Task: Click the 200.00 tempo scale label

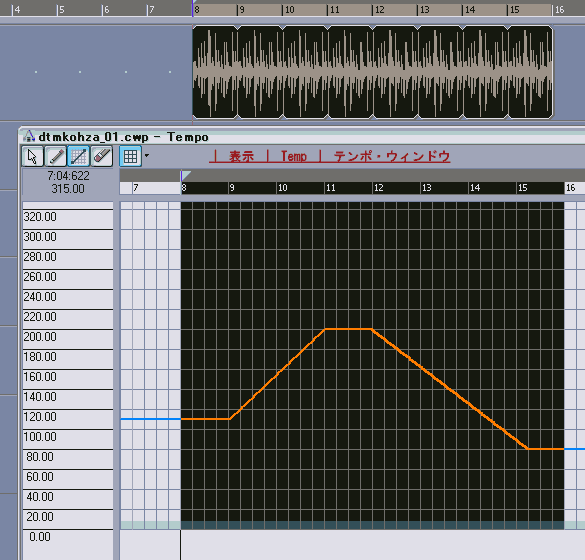Action: pos(40,337)
